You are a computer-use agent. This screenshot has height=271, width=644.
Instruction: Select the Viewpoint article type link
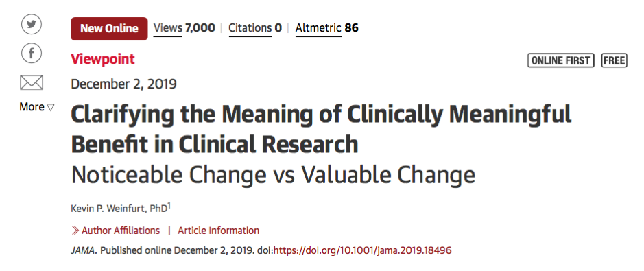[103, 59]
